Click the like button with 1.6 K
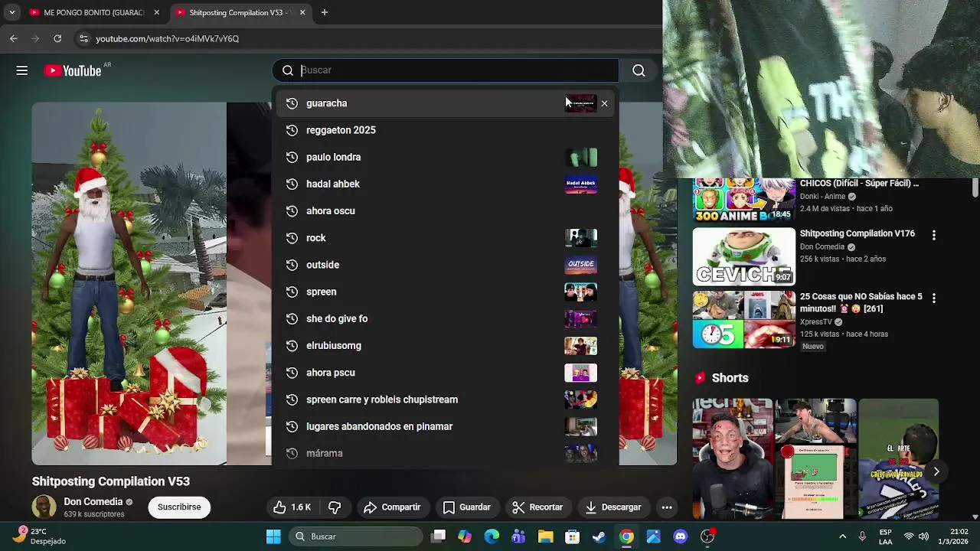 point(292,507)
